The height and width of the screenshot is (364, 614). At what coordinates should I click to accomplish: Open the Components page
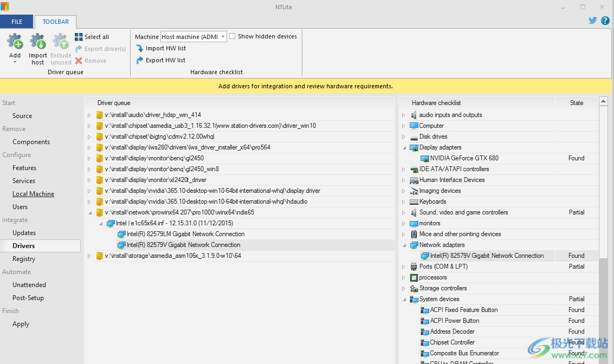click(x=31, y=142)
